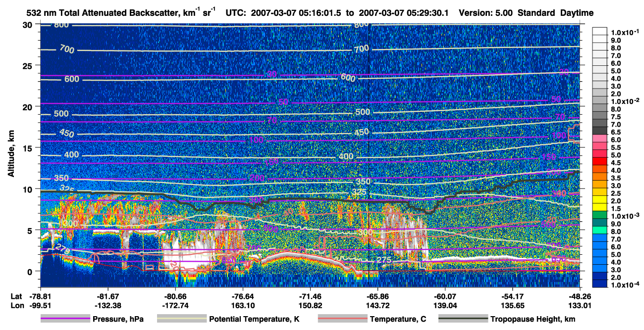The image size is (644, 330).
Task: Click the latitude value '-60.07'
Action: [x=445, y=296]
